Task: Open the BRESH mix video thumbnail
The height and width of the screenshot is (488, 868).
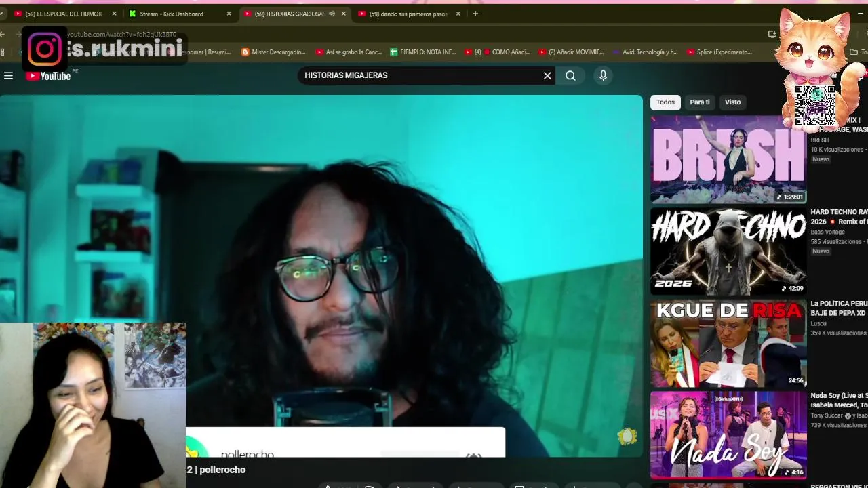Action: [728, 159]
